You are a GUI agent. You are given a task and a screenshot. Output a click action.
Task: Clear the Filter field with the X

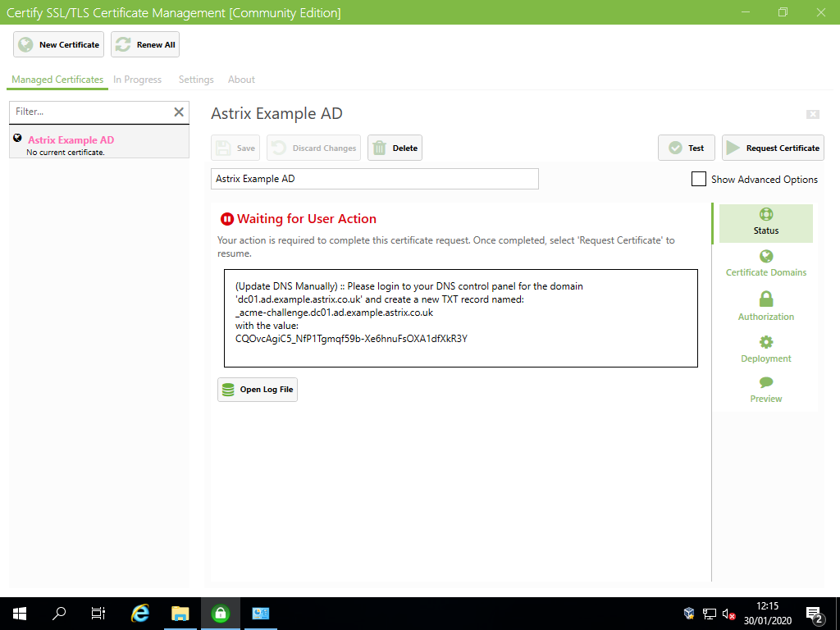click(x=179, y=112)
